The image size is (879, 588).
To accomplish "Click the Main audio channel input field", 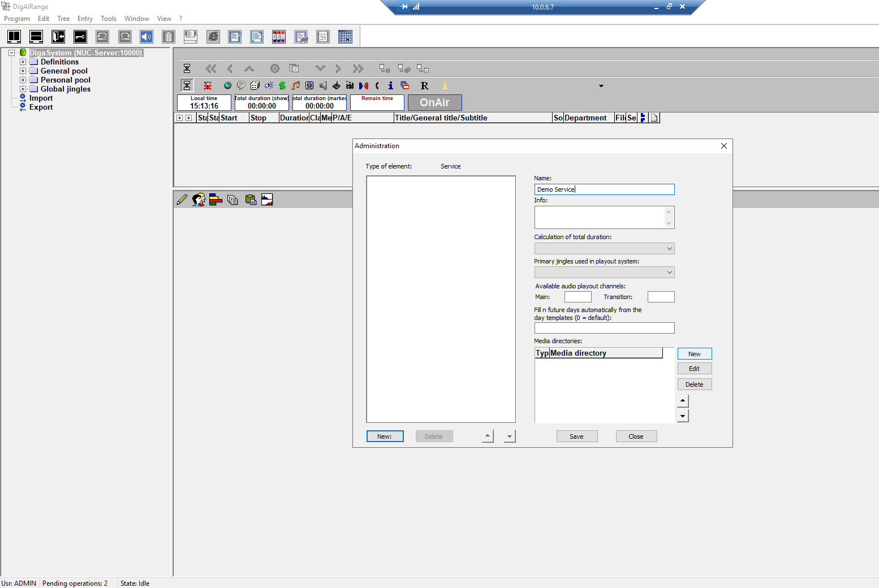I will (578, 297).
